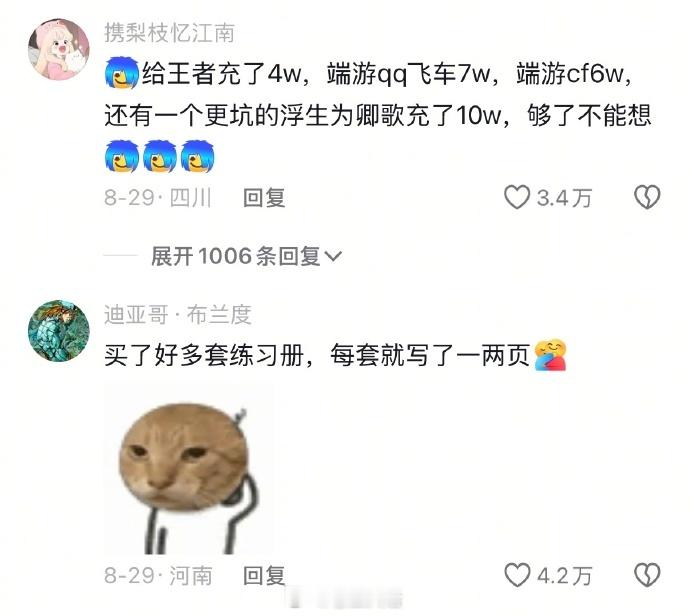Image resolution: width=690 pixels, height=616 pixels.
Task: Dislike the 迪亚哥·布兰度 comment with the broken heart
Action: coord(647,575)
